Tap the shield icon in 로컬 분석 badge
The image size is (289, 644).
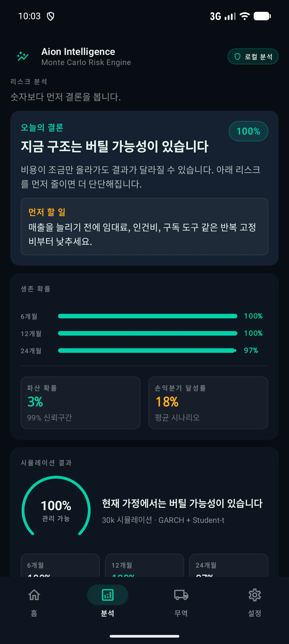[x=237, y=57]
